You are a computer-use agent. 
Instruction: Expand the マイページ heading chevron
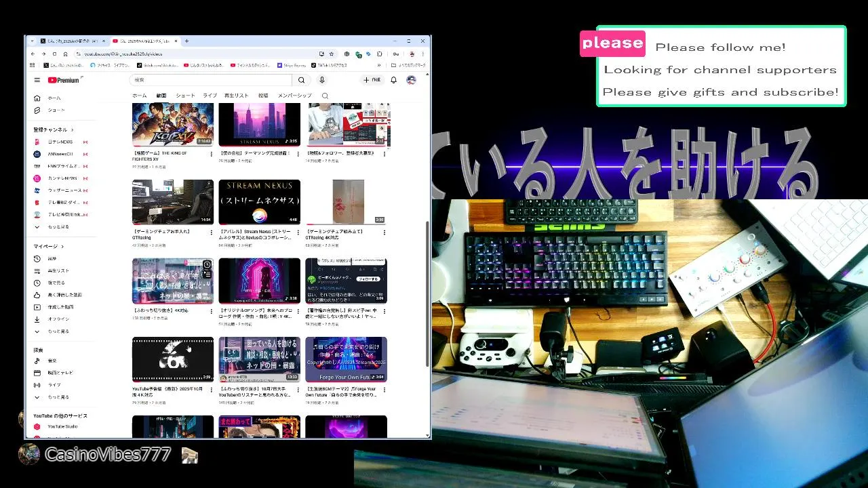tap(63, 246)
